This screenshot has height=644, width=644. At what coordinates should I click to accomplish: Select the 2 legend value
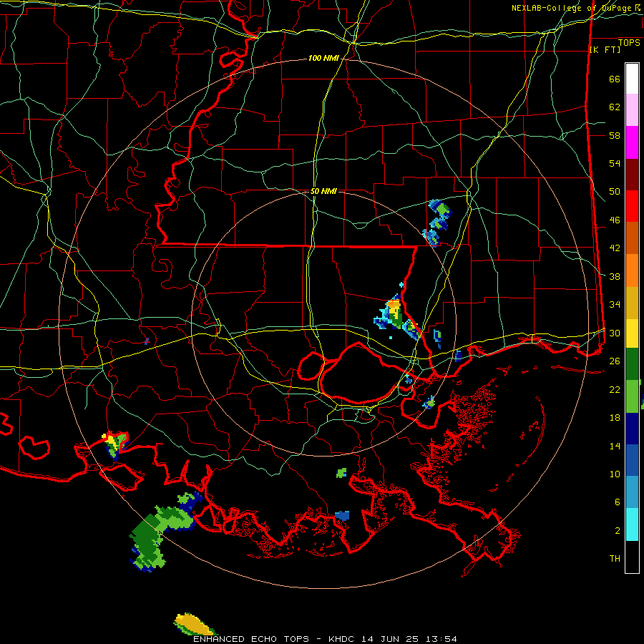pyautogui.click(x=618, y=531)
